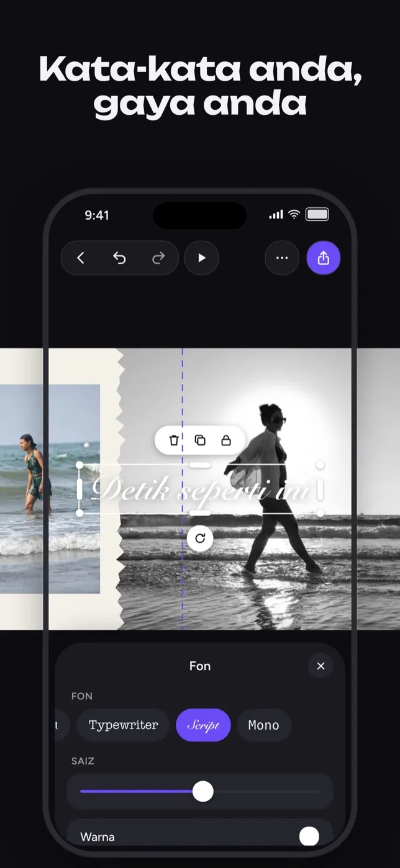Tap the rotate handle below the text
Image resolution: width=400 pixels, height=868 pixels.
200,538
